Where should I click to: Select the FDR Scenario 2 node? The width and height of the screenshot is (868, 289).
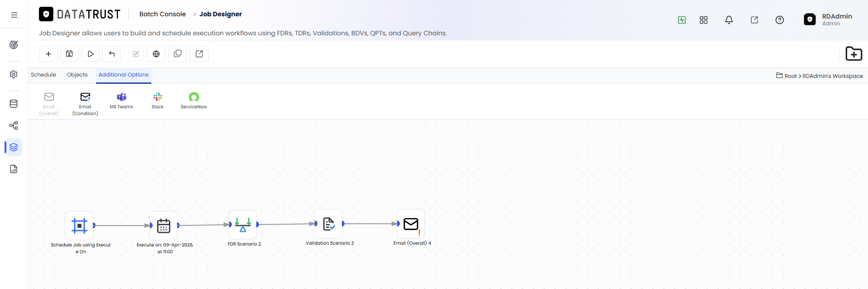(243, 224)
